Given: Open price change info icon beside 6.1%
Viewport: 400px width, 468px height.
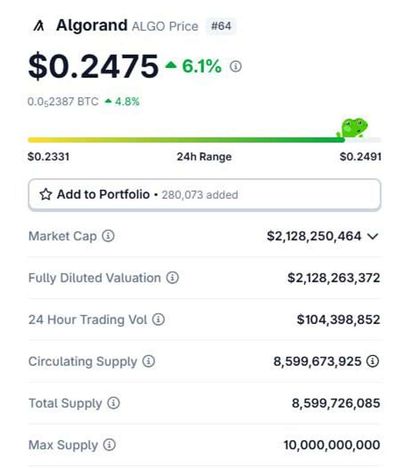Looking at the screenshot, I should [236, 66].
